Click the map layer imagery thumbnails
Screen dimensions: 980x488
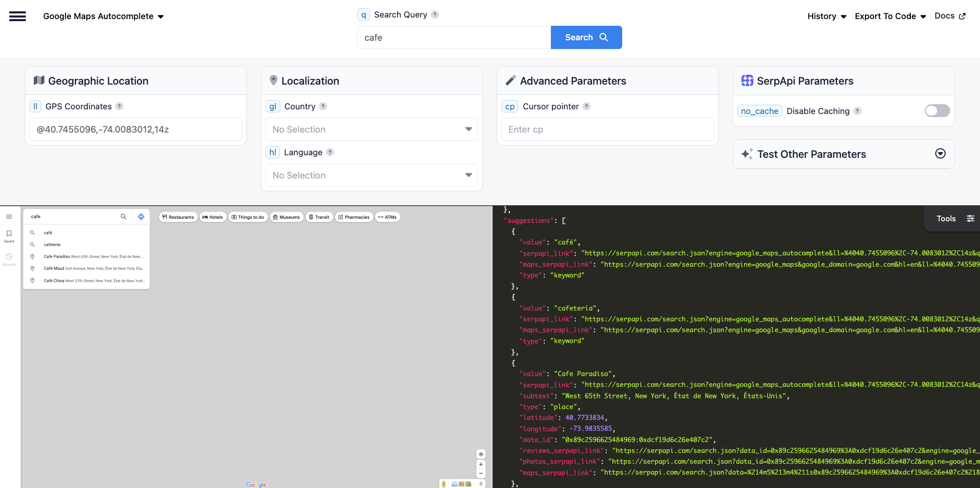pyautogui.click(x=462, y=484)
